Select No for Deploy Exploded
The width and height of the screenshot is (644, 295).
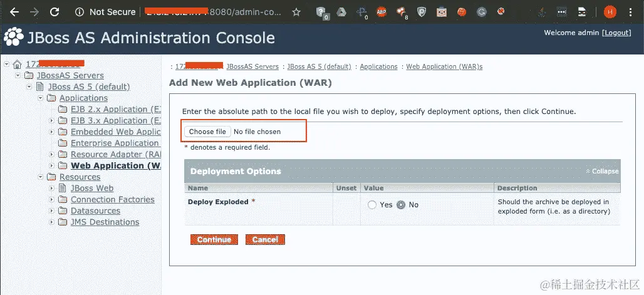[x=401, y=205]
